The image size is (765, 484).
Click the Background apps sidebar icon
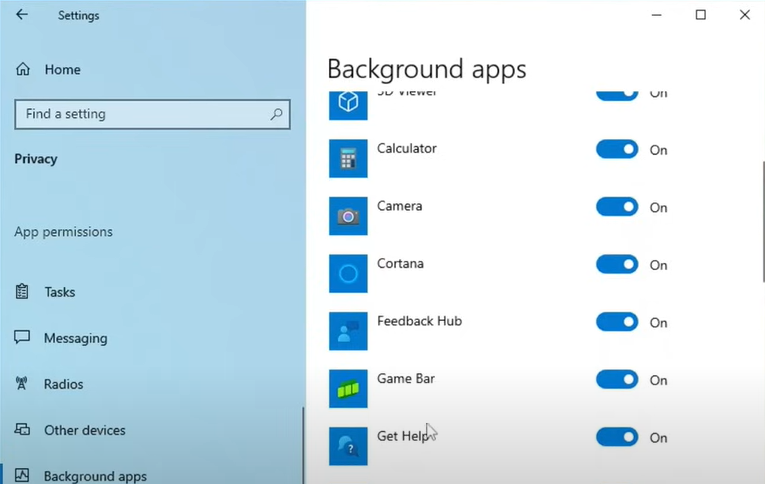click(x=22, y=475)
